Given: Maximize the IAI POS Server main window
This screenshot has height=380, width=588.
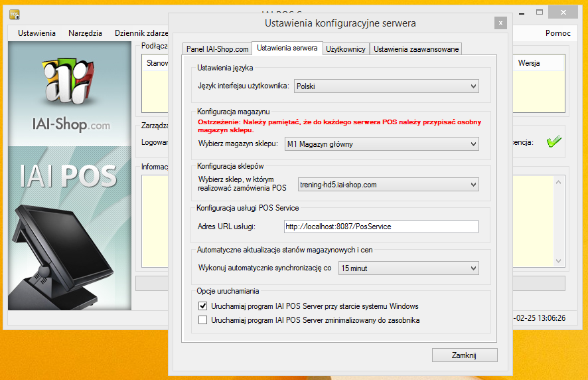Looking at the screenshot, I should click(x=540, y=12).
